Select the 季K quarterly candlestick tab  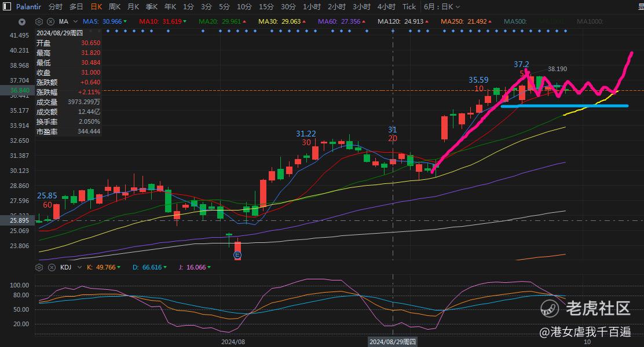pyautogui.click(x=152, y=6)
